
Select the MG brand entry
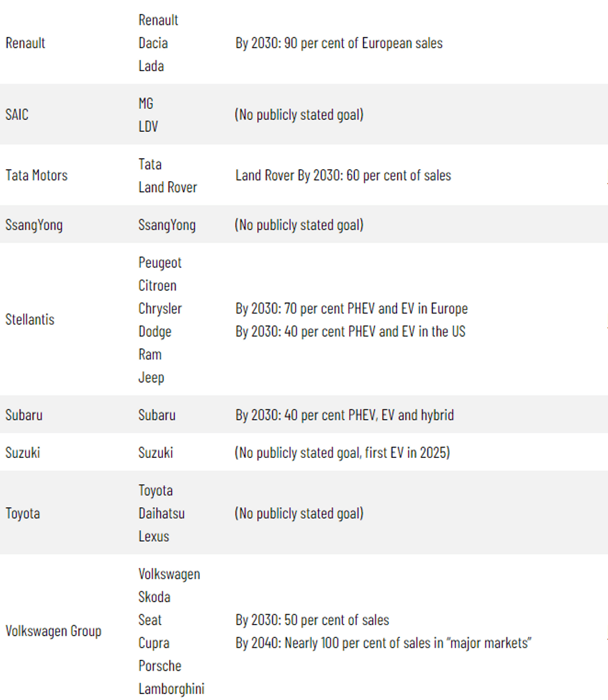pos(146,103)
